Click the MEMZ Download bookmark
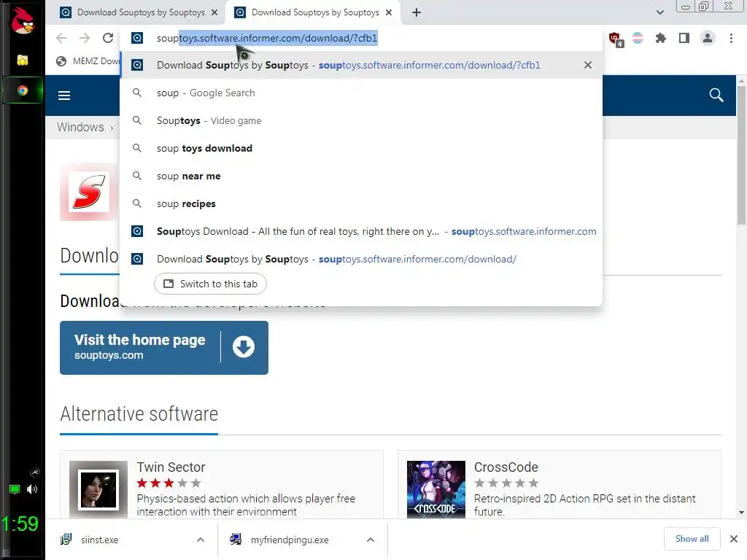The height and width of the screenshot is (560, 747). coord(88,61)
